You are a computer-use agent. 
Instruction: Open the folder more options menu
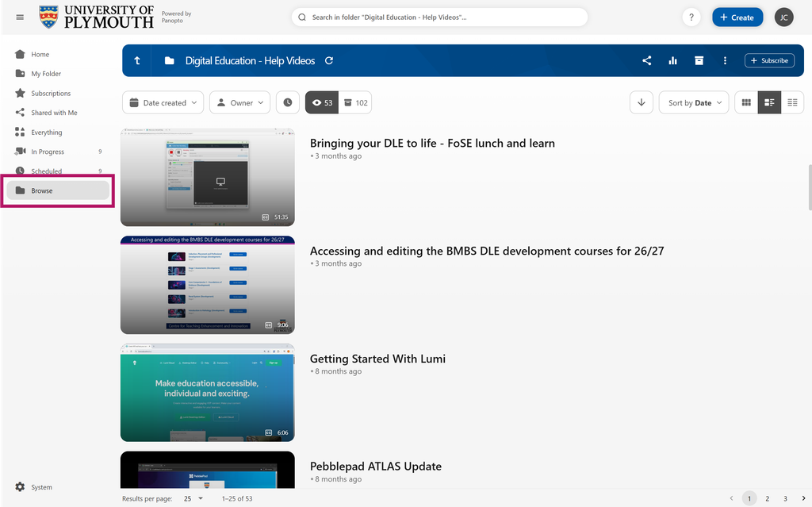[x=725, y=60]
